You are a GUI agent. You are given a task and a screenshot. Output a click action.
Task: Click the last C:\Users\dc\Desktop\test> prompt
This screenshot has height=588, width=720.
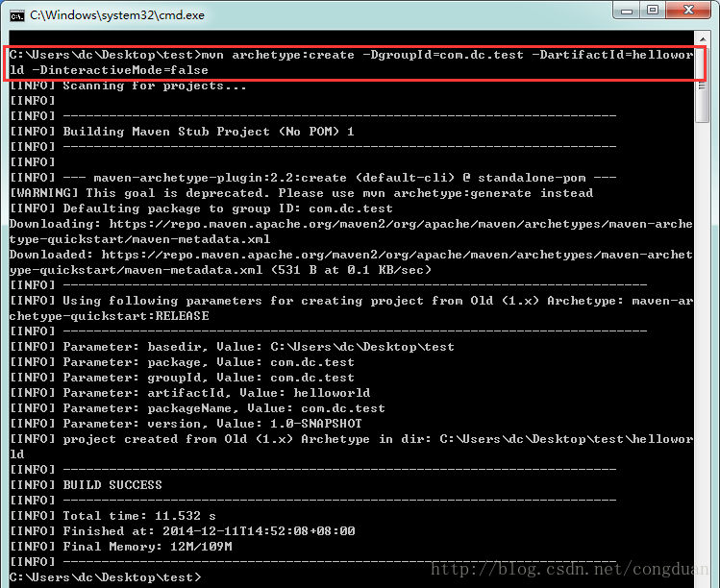point(105,577)
